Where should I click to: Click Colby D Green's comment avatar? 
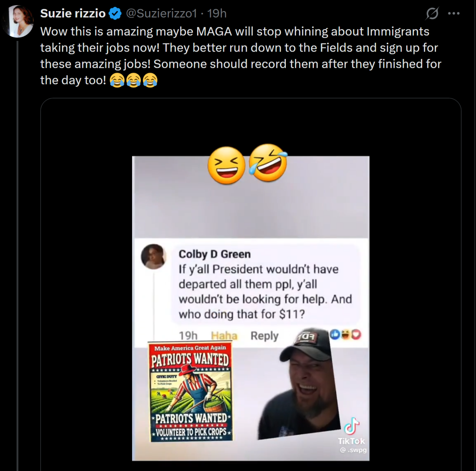click(x=153, y=257)
